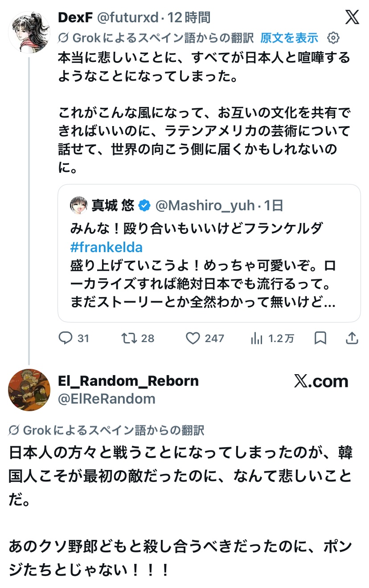This screenshot has width=369, height=588.
Task: Click the @Mashiro_yuh handle
Action: [205, 205]
